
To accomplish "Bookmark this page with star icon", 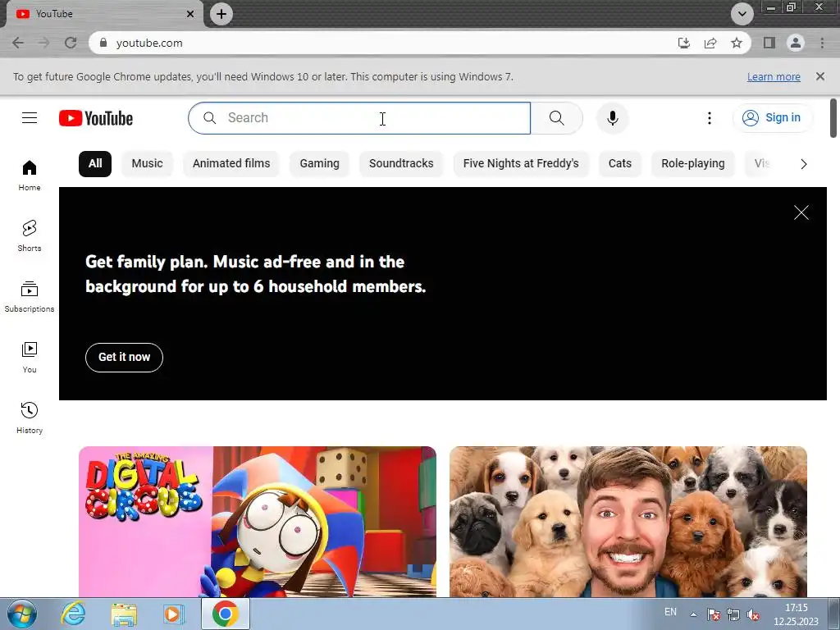I will [737, 43].
